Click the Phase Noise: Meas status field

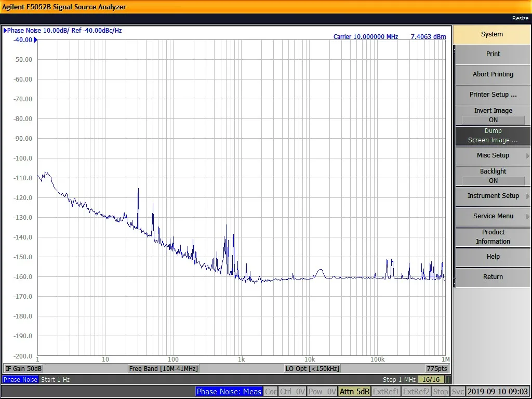229,392
